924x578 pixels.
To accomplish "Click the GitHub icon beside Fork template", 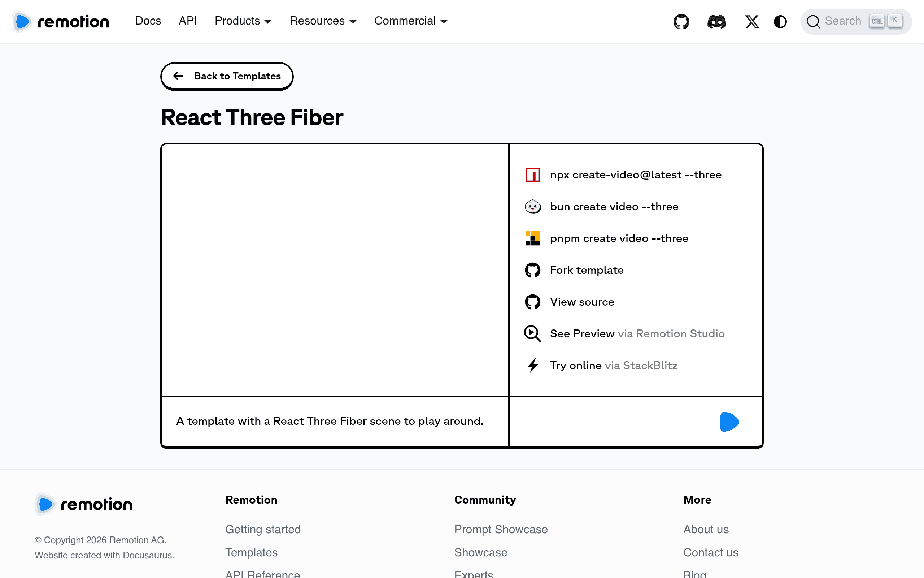I will pyautogui.click(x=533, y=270).
